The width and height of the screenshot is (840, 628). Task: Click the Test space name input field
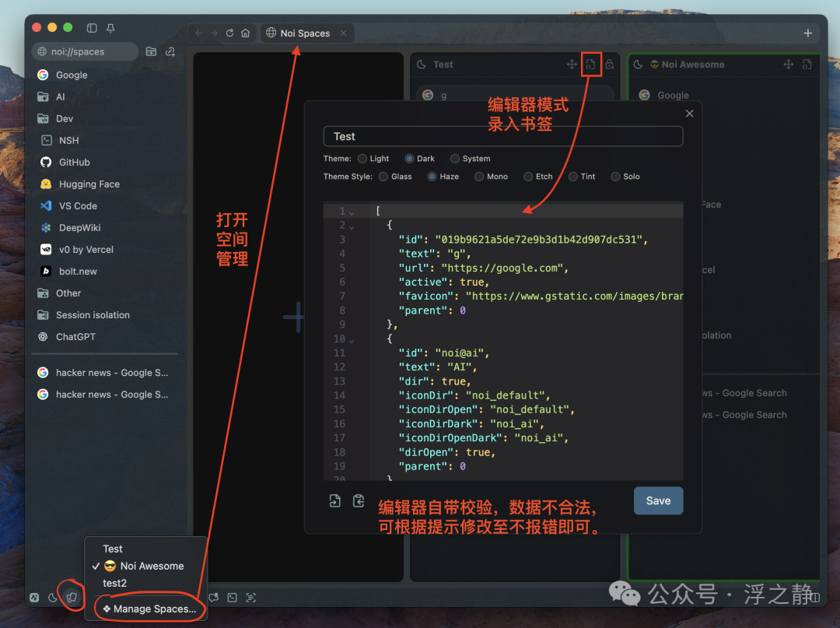503,136
